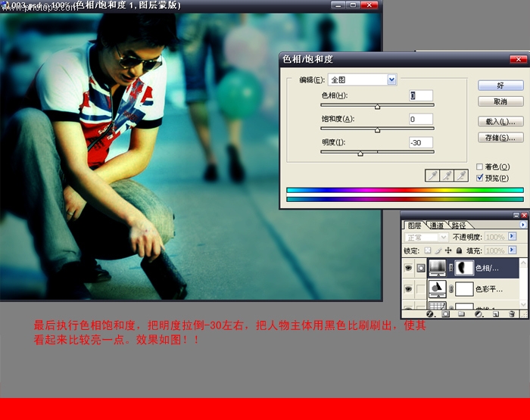
Task: Switch to the 路径 tab
Action: (458, 226)
